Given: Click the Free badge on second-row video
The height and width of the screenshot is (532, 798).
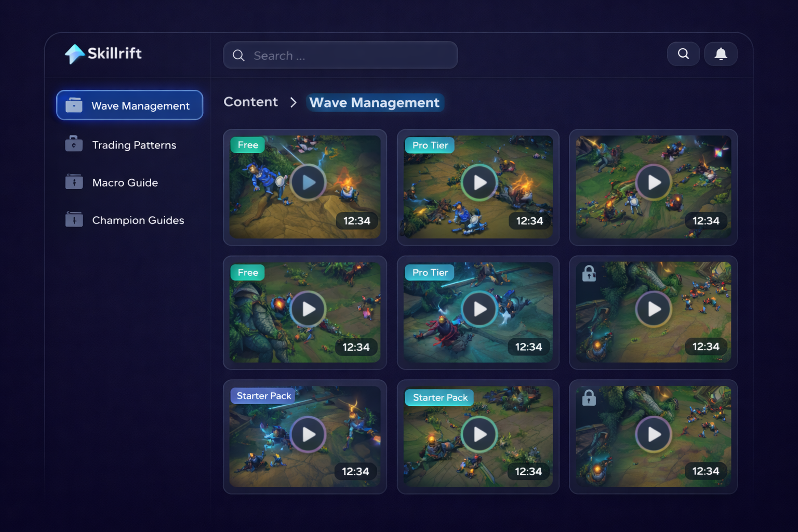Looking at the screenshot, I should tap(248, 272).
